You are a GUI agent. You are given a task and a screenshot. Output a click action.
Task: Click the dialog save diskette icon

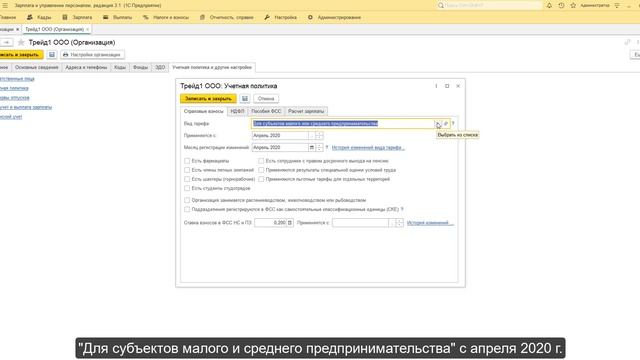pos(244,98)
